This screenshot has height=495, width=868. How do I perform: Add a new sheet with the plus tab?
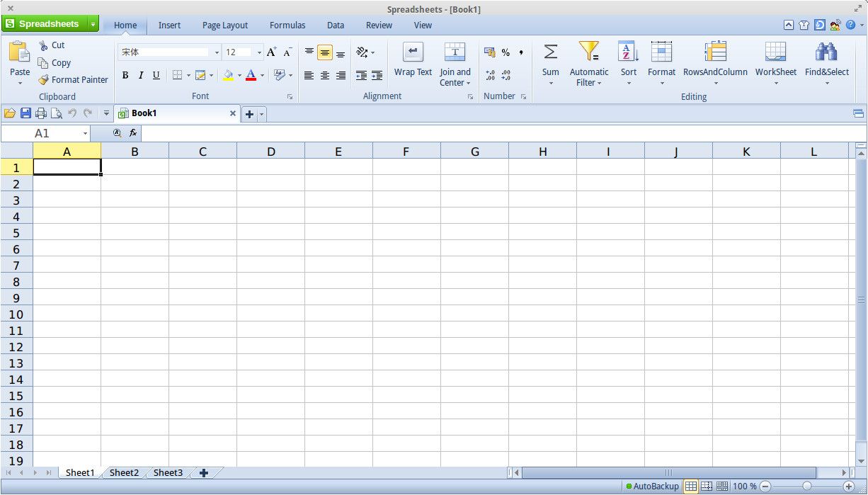[x=204, y=472]
